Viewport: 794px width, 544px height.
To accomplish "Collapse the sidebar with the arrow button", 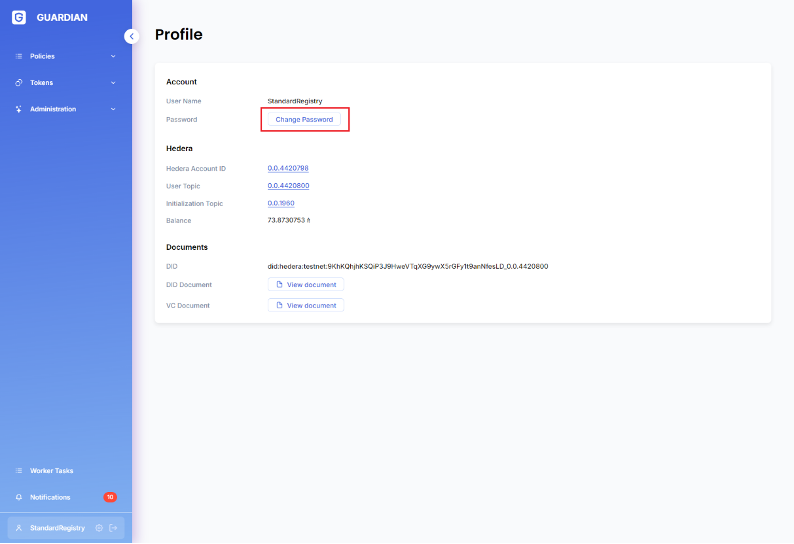I will pyautogui.click(x=131, y=36).
